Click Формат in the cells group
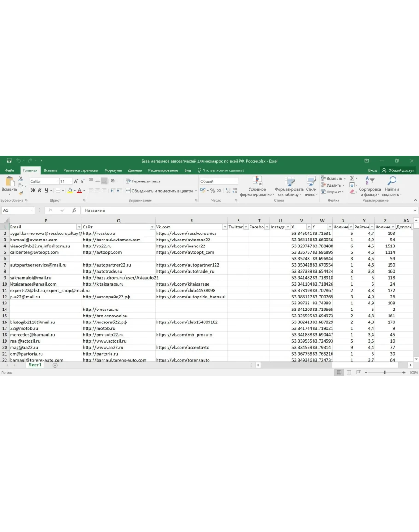The image size is (419, 532). (332, 192)
